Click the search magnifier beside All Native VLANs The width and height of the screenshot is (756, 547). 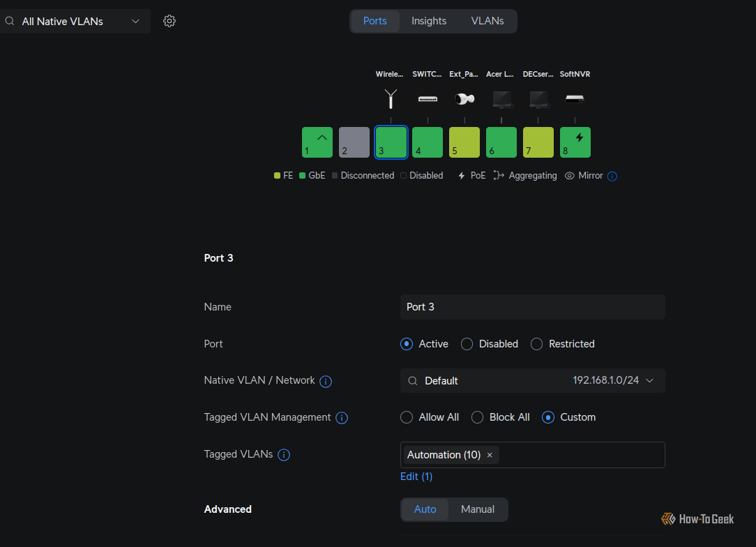10,21
